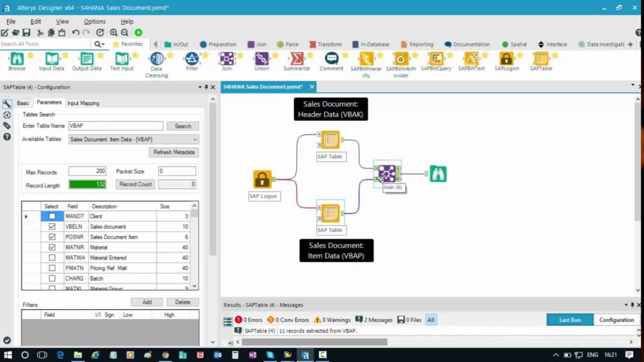Uncheck the VBELN field checkbox

coord(52,226)
